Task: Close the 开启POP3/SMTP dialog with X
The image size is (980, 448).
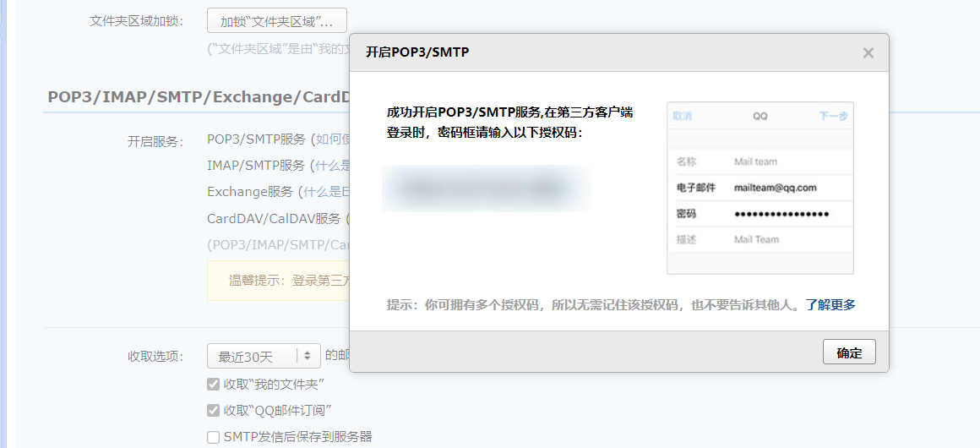Action: click(x=868, y=52)
